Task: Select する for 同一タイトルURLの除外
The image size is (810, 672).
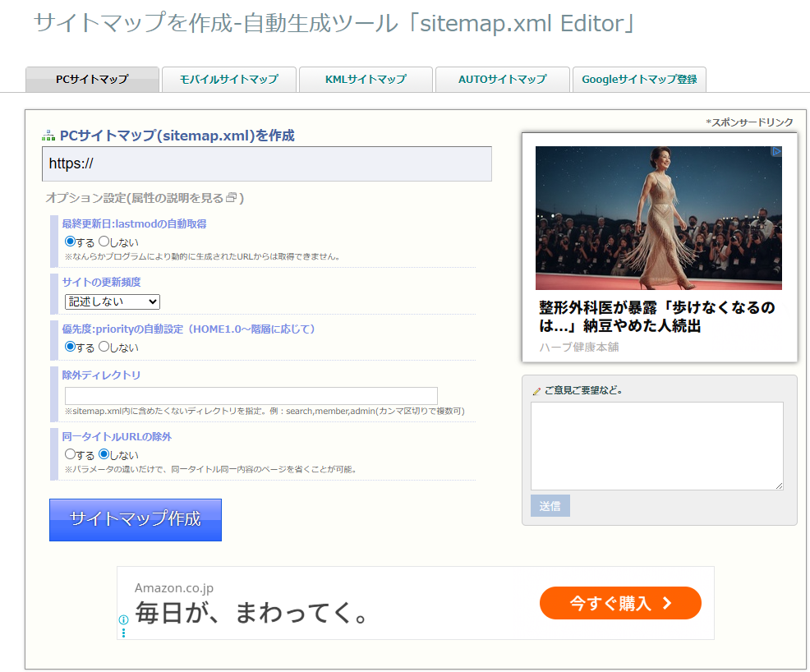Action: (71, 453)
